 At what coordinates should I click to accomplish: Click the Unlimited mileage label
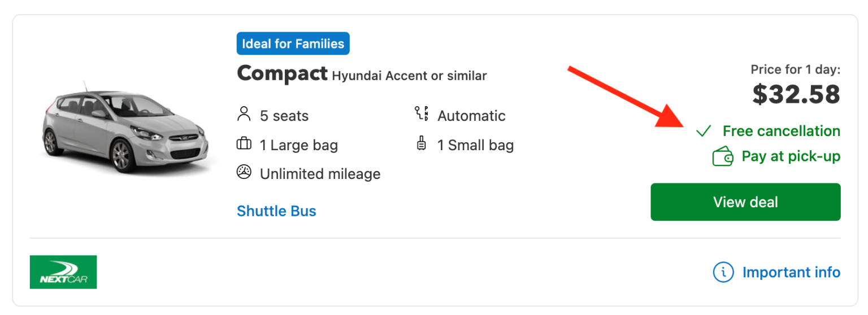320,174
